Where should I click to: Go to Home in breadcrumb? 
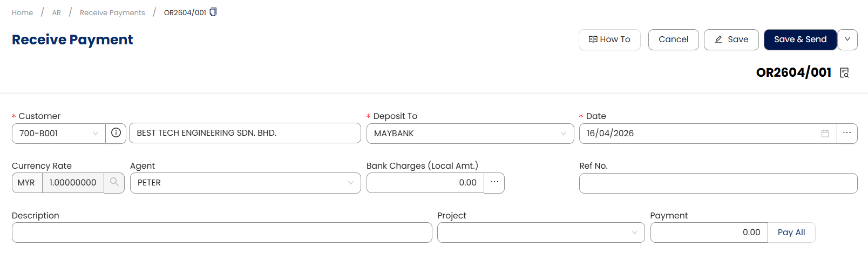coord(22,12)
